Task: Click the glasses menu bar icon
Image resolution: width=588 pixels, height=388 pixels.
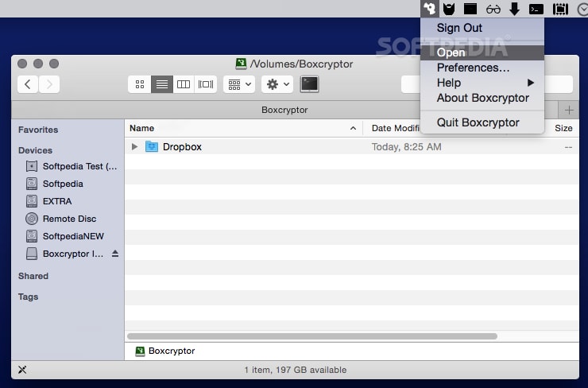Action: point(493,10)
